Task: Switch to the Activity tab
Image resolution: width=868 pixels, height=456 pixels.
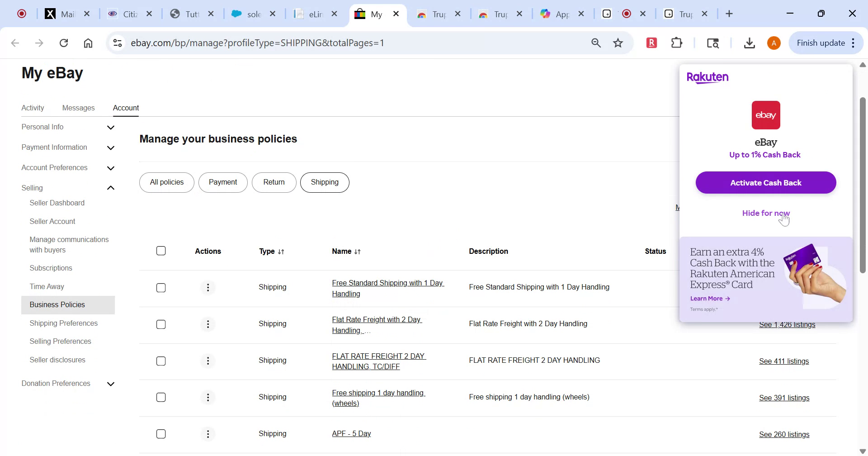Action: 33,108
